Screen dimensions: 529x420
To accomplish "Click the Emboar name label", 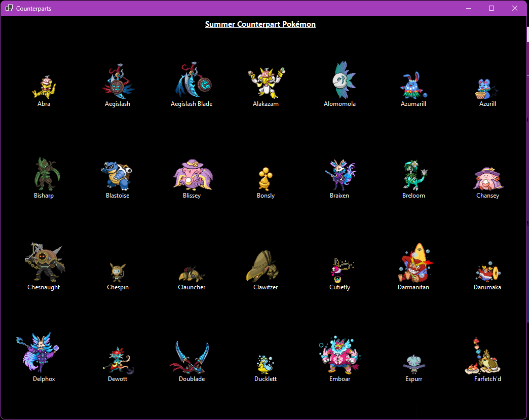I will coord(339,379).
